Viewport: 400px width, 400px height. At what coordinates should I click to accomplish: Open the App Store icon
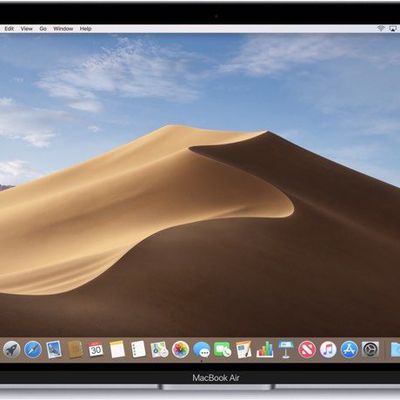pyautogui.click(x=349, y=350)
